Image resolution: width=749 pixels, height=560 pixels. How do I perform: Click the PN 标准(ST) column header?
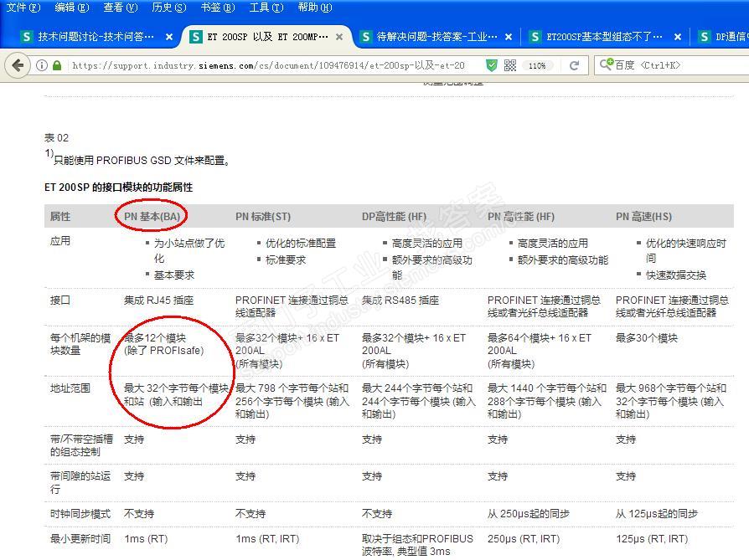pyautogui.click(x=263, y=216)
